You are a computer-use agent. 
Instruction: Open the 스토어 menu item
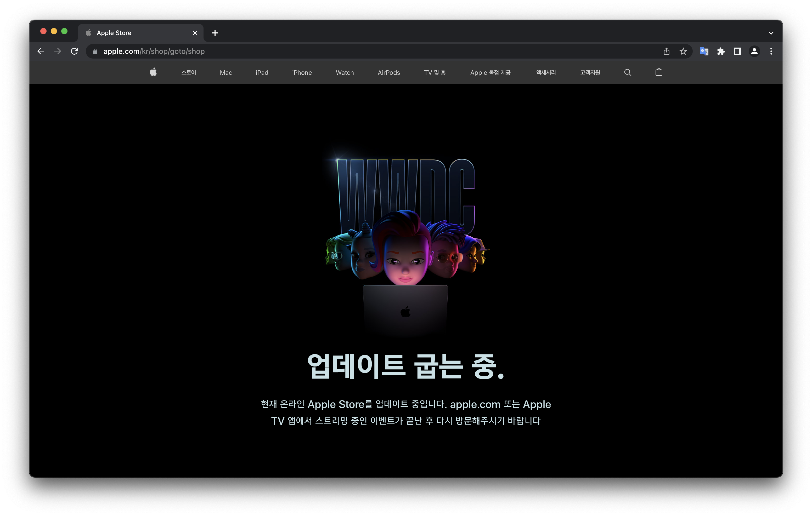tap(189, 72)
